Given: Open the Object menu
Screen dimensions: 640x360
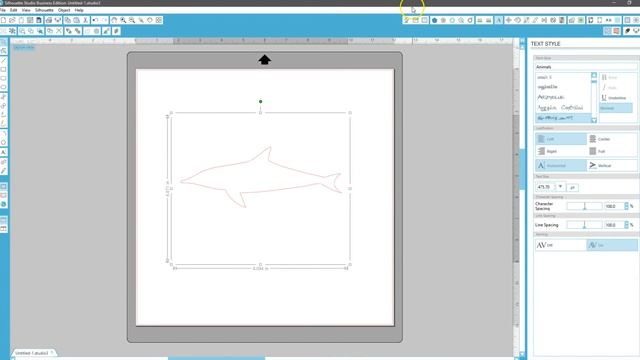Looking at the screenshot, I should point(64,10).
